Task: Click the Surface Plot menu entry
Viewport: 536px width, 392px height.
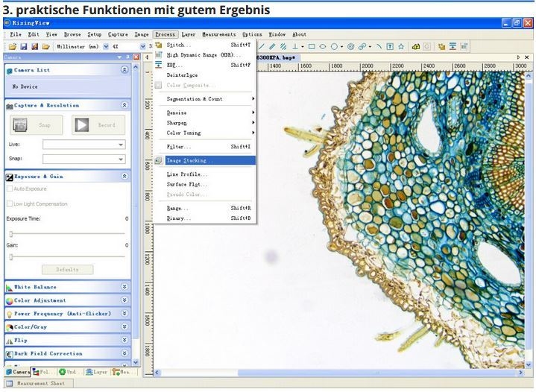Action: pyautogui.click(x=205, y=184)
